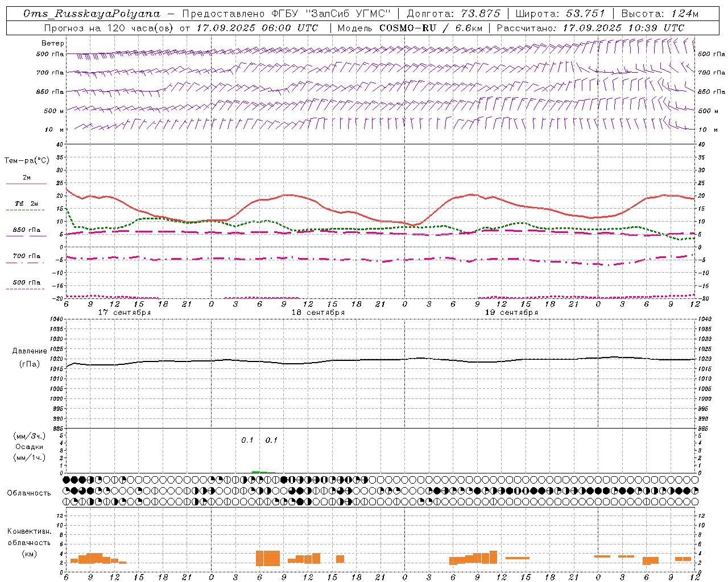Click the (км) convective cloud unit label
Image resolution: width=728 pixels, height=582 pixels.
point(29,554)
